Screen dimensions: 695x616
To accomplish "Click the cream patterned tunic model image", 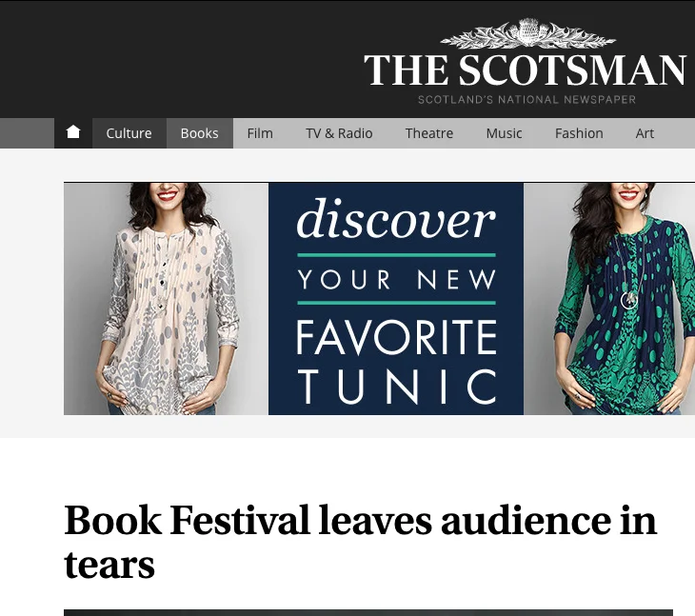I will (167, 299).
